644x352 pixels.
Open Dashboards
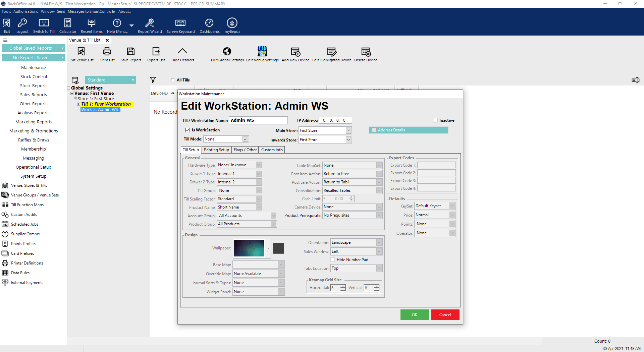[209, 25]
